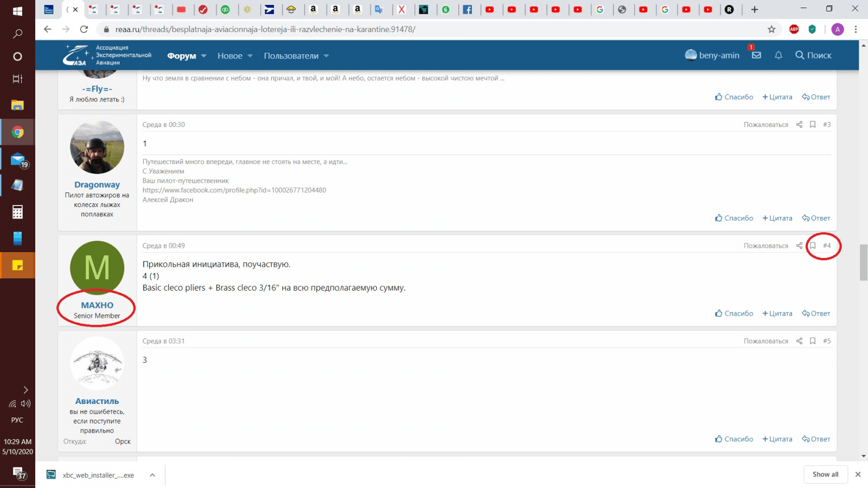Click share icon on post #3
868x488 pixels.
[799, 125]
